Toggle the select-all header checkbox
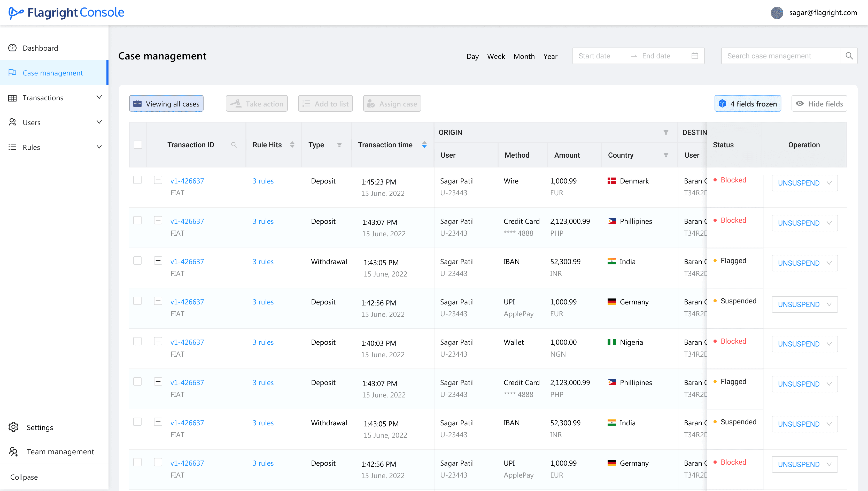 click(x=138, y=145)
